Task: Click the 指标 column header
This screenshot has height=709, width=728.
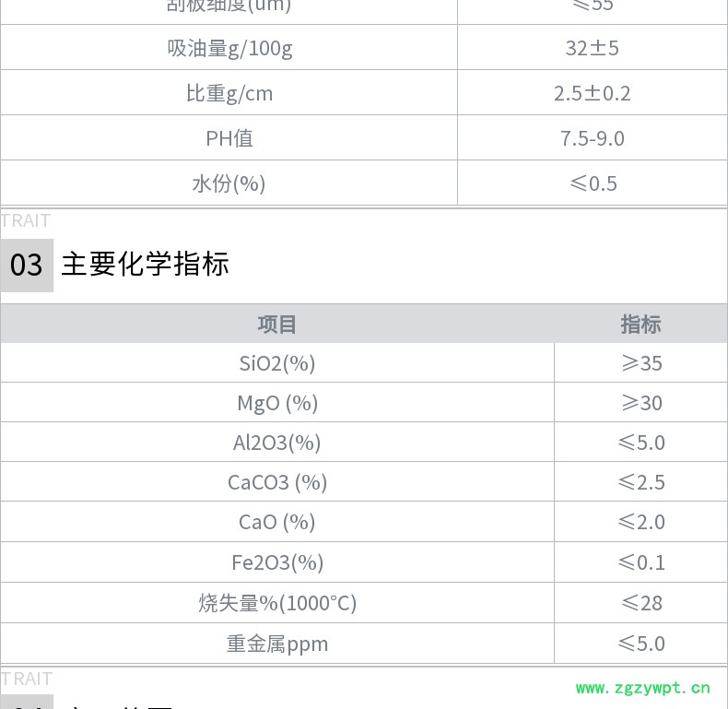Action: pos(640,325)
